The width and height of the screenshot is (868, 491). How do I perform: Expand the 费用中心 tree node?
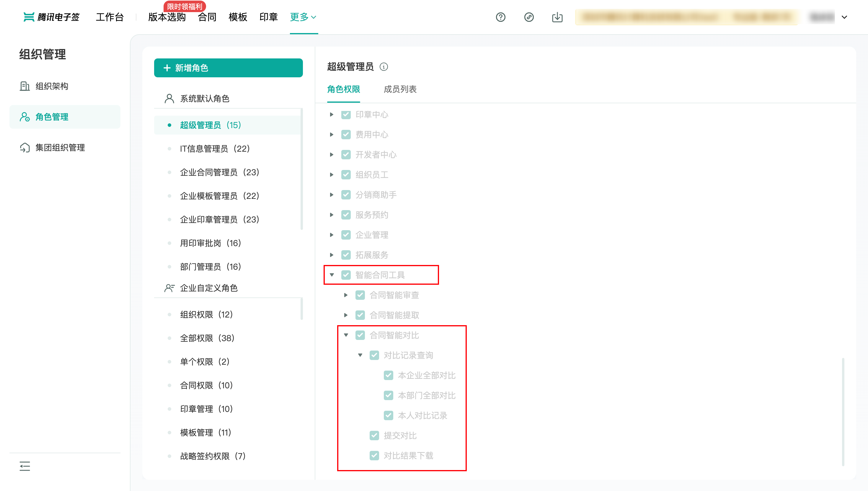click(332, 135)
